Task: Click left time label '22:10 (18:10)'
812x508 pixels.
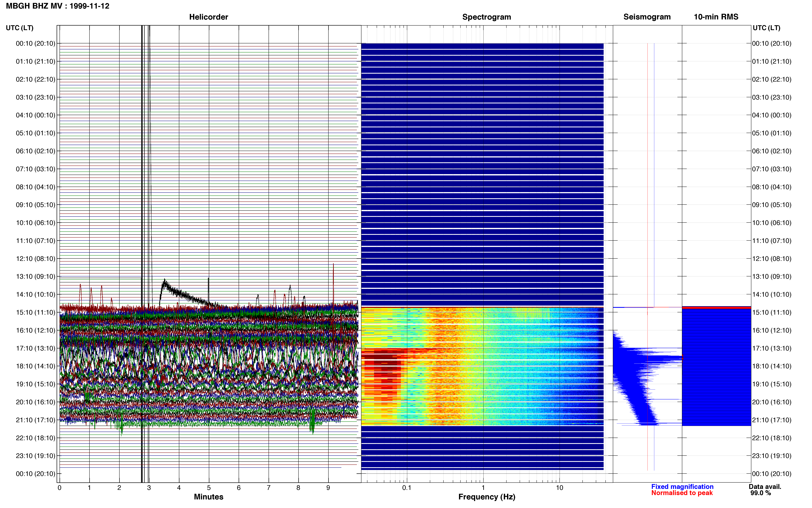Action: (36, 438)
